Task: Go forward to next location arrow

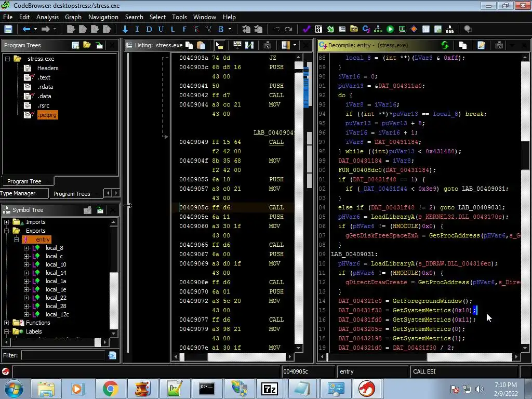Action: tap(46, 29)
